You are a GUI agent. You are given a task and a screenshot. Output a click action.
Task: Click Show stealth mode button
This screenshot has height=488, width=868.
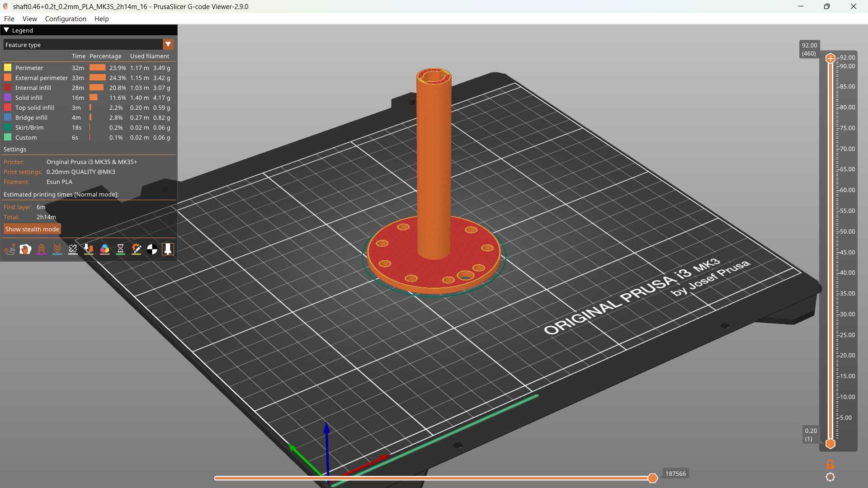tap(32, 229)
